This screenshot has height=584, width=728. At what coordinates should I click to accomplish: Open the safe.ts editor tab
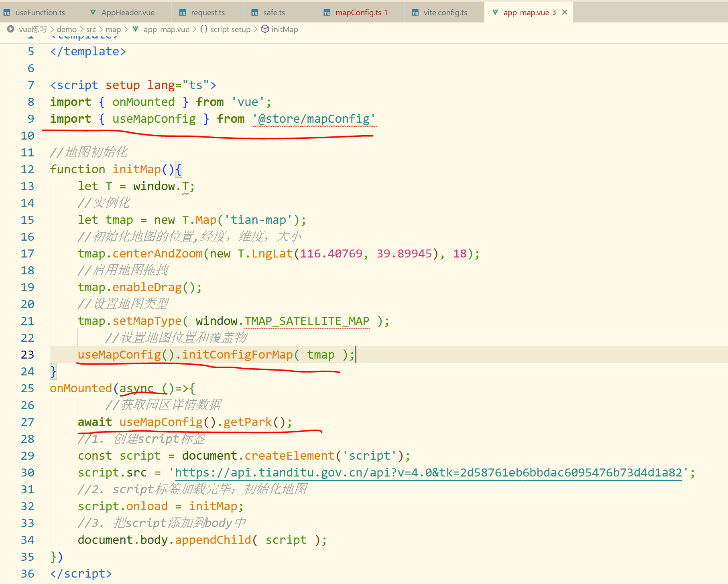click(274, 12)
